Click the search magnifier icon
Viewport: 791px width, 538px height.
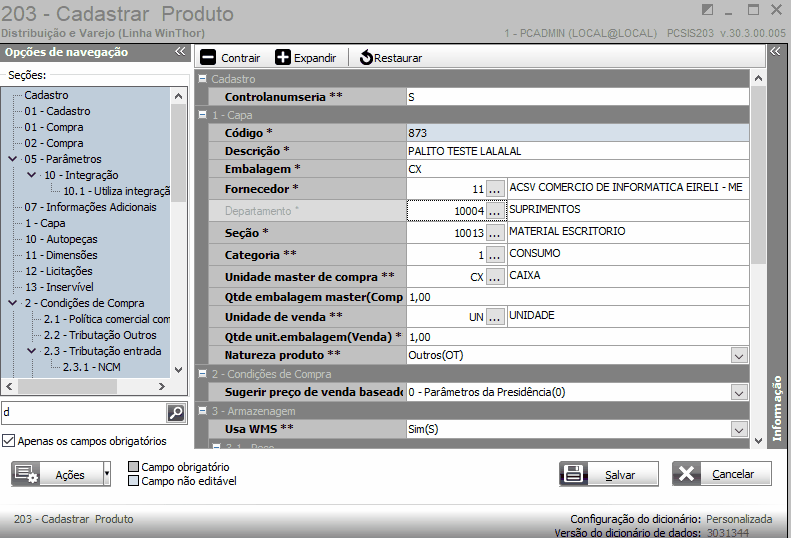point(176,413)
